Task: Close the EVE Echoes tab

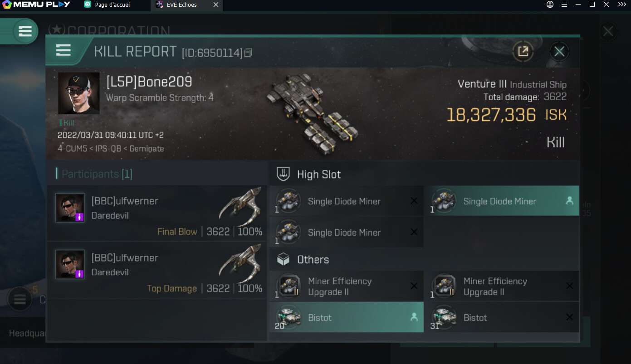Action: (216, 5)
